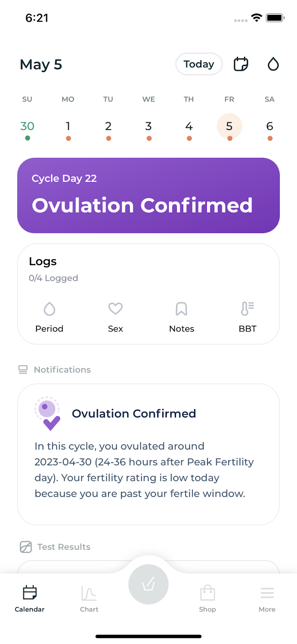The width and height of the screenshot is (297, 644).
Task: Open the calendar view icon
Action: coord(241,64)
